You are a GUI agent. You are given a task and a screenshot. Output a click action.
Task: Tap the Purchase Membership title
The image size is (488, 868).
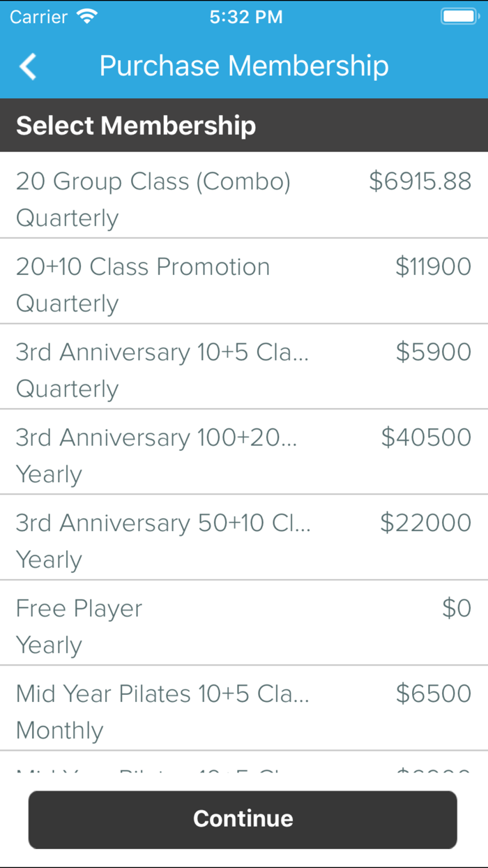244,66
